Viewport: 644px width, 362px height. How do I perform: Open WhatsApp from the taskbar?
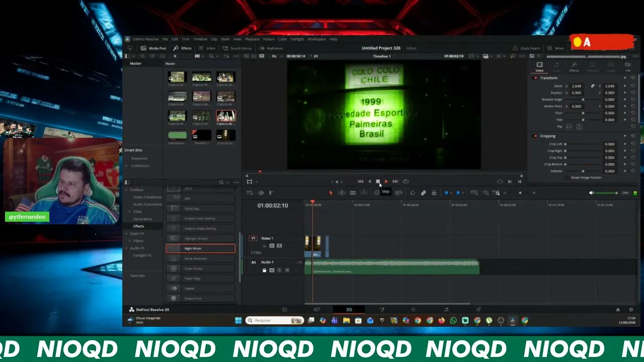(453, 320)
